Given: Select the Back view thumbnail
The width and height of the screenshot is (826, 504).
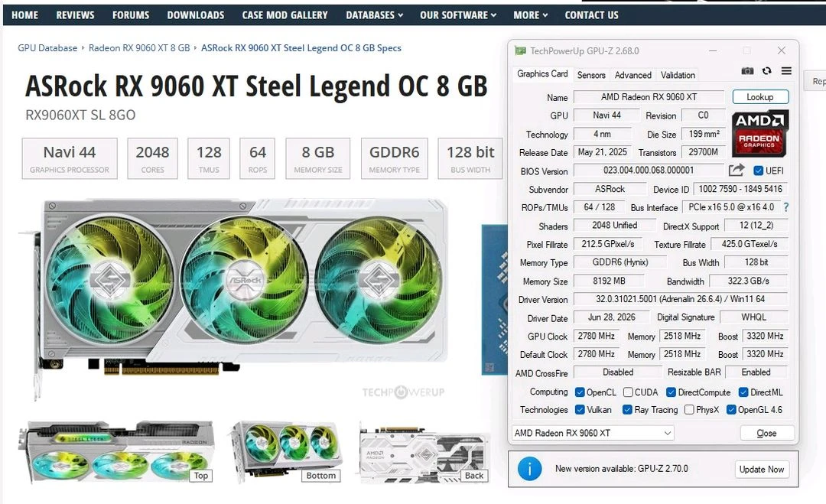Looking at the screenshot, I should [x=424, y=452].
